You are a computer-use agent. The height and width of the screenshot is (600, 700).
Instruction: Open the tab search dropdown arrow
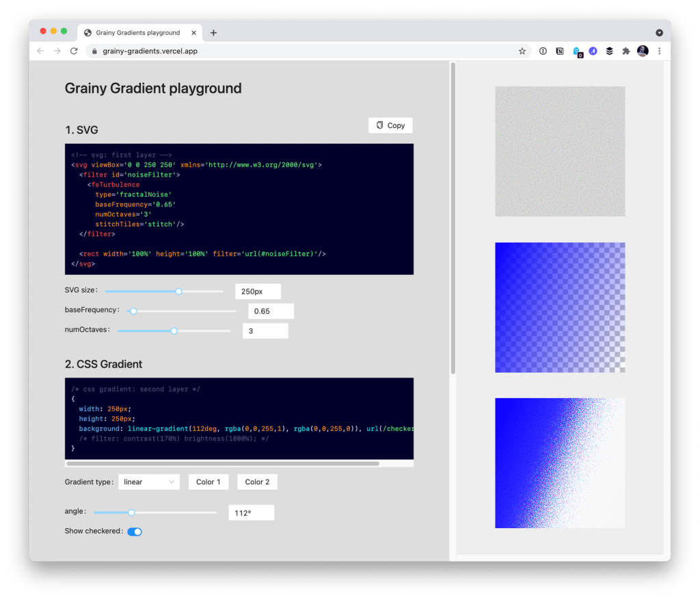tap(659, 33)
